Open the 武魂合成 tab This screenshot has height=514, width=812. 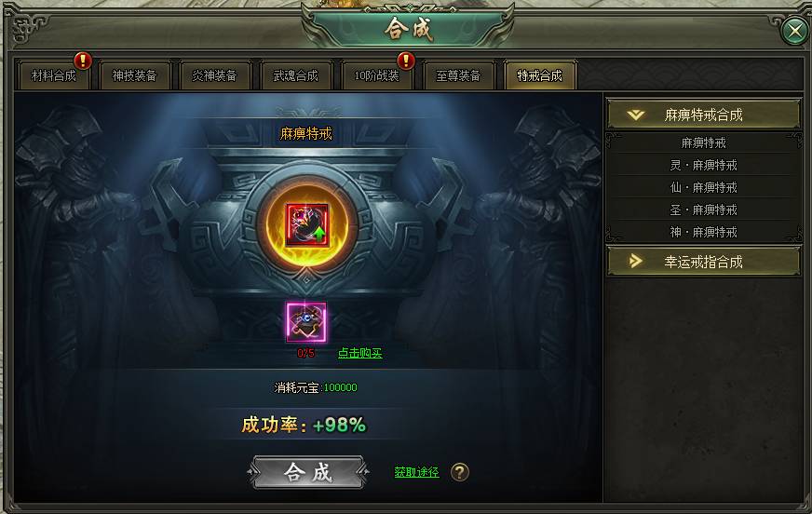296,76
